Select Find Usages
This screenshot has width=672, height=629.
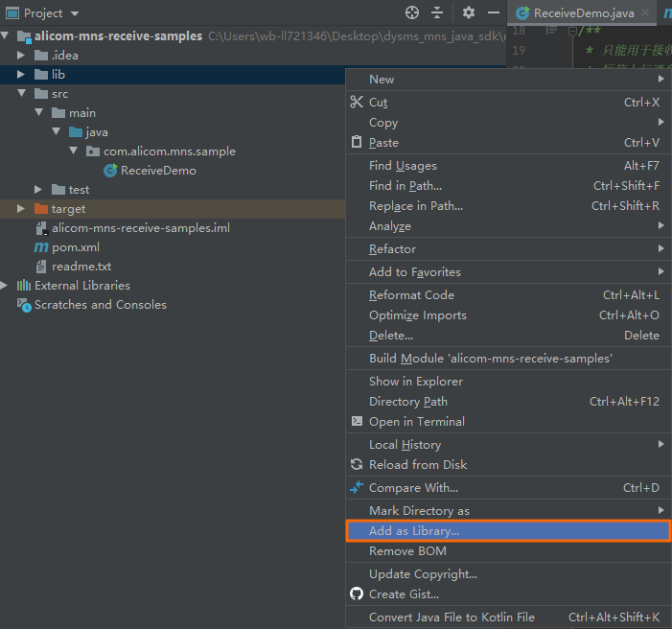pyautogui.click(x=508, y=166)
